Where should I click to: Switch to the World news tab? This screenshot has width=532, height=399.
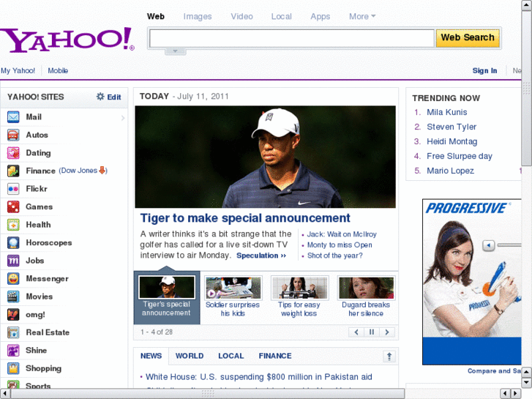[x=190, y=356]
